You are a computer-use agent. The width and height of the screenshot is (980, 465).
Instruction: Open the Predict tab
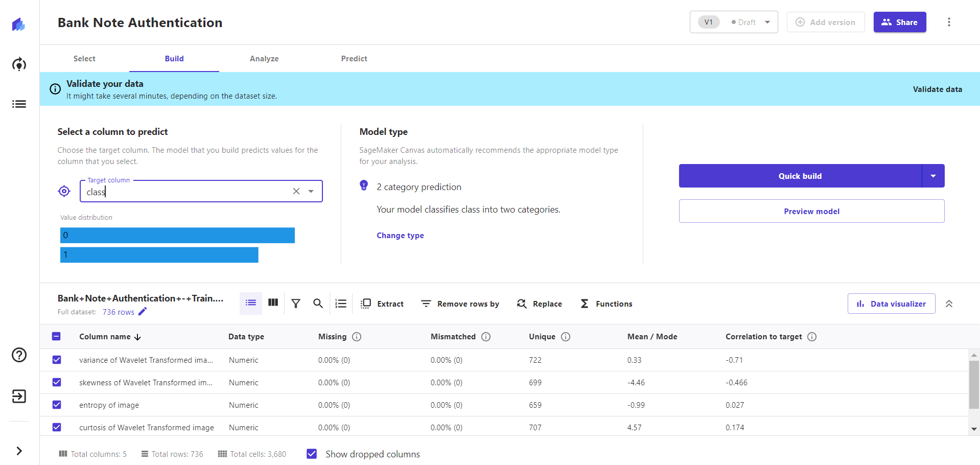tap(354, 58)
